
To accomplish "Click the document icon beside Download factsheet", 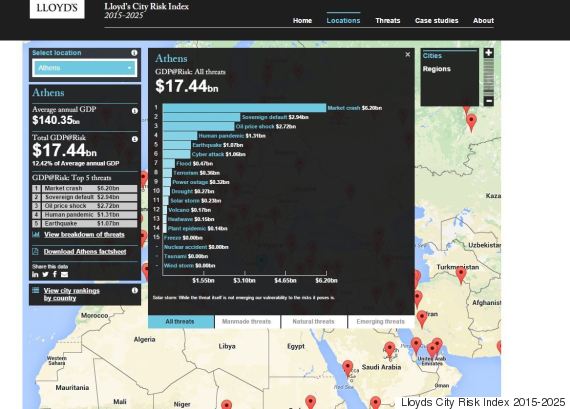I will [35, 252].
